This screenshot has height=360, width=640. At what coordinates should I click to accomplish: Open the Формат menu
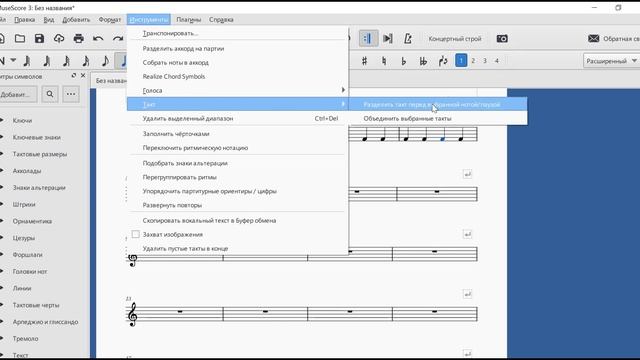coord(110,20)
